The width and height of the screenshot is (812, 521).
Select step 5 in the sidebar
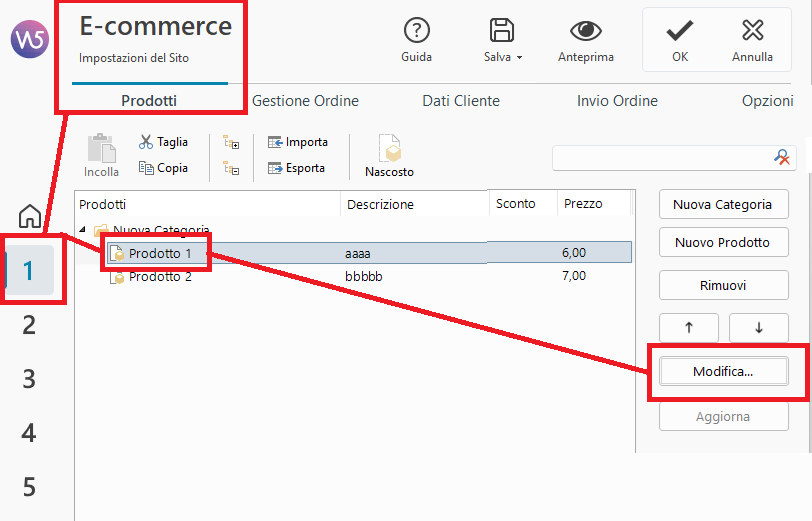click(x=29, y=487)
